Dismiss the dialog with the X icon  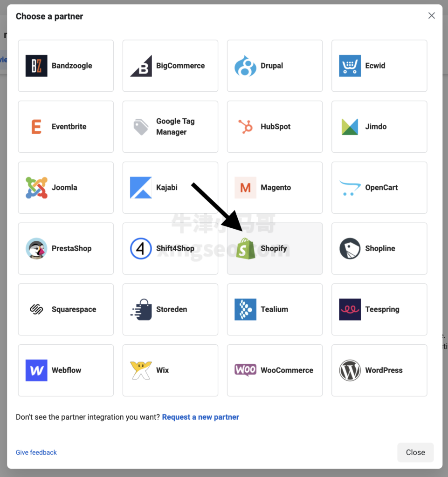(432, 15)
